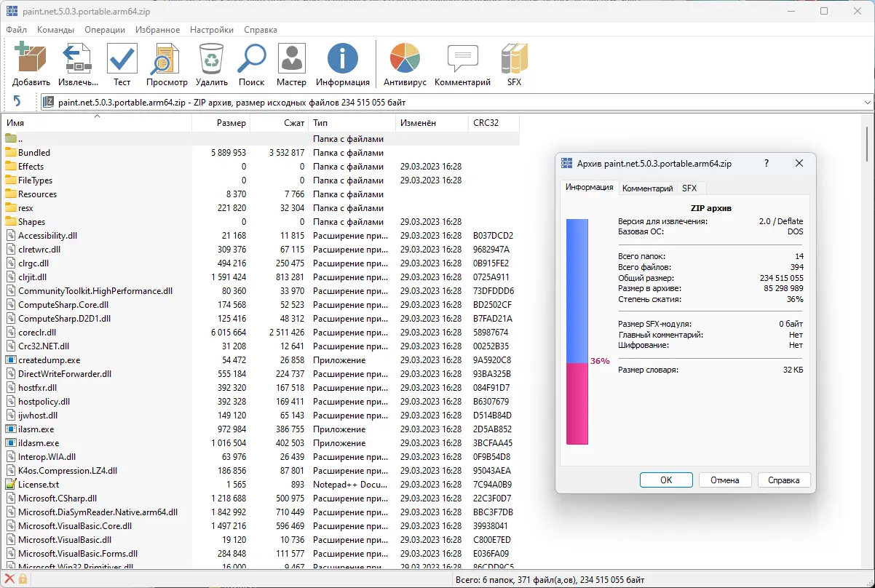
Task: Open the Просмотр viewer icon
Action: (167, 58)
